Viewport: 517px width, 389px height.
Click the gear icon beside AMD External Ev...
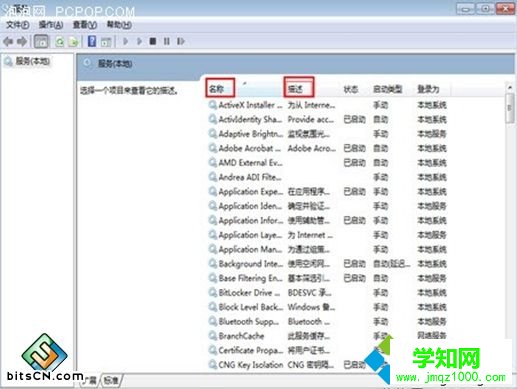213,163
